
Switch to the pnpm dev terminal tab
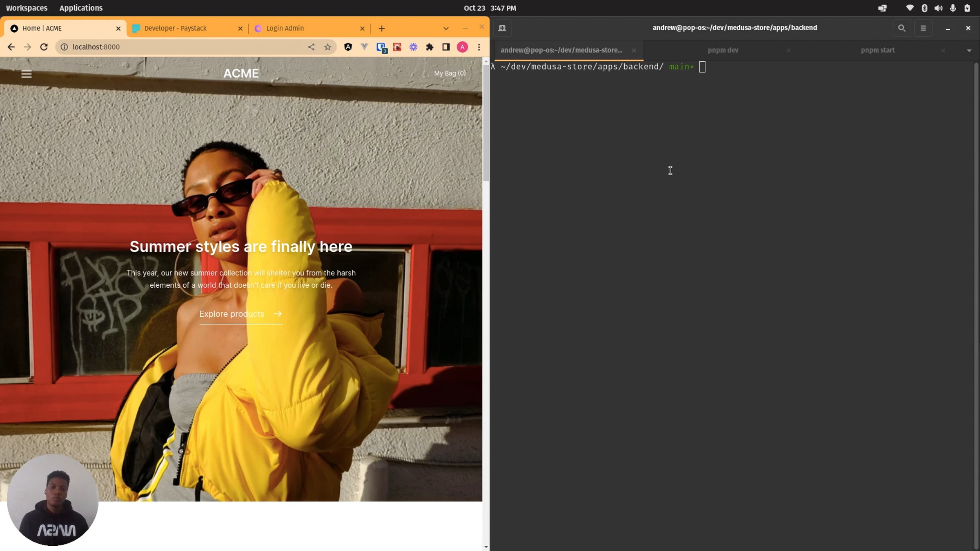[x=723, y=50]
